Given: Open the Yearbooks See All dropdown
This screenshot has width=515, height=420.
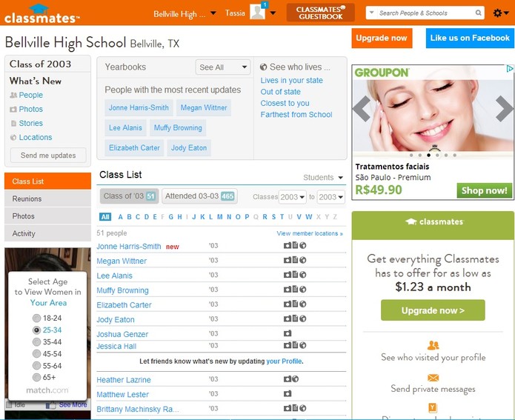Looking at the screenshot, I should coord(223,67).
